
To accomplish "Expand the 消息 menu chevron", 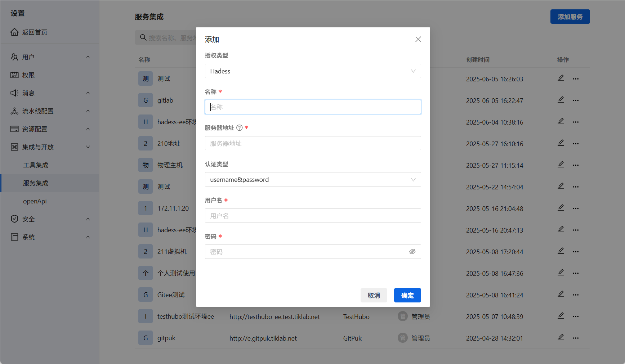I will (x=88, y=93).
